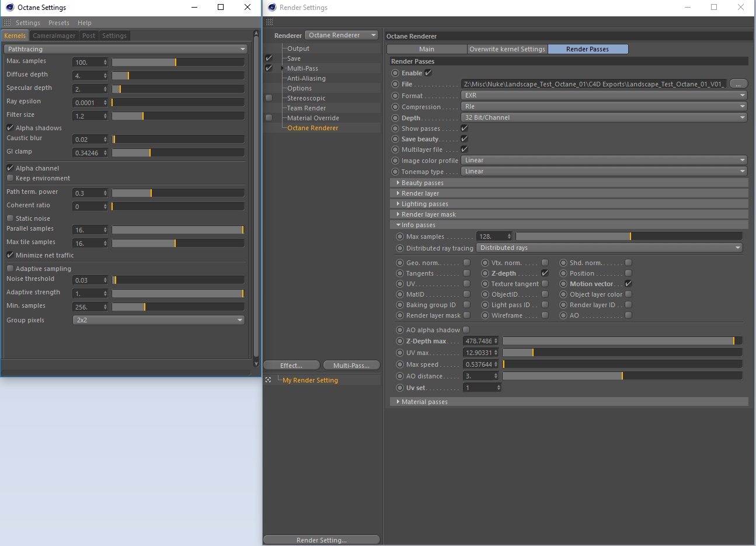Click the animation dot beside UV max

click(400, 353)
